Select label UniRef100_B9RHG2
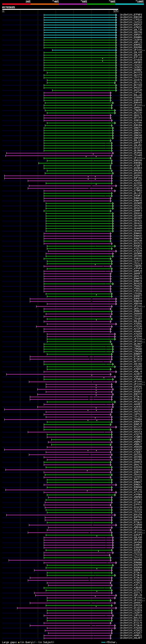The image size is (146, 644). (131, 45)
